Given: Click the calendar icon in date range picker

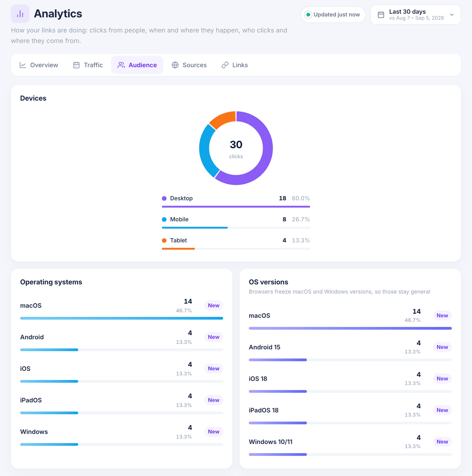Looking at the screenshot, I should [x=381, y=15].
